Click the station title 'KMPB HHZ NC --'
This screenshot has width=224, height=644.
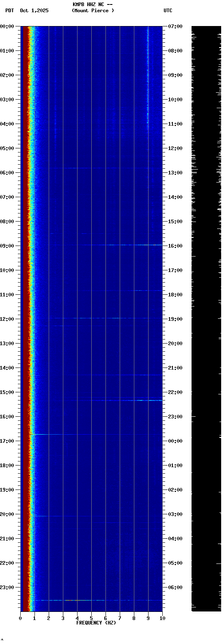(93, 4)
